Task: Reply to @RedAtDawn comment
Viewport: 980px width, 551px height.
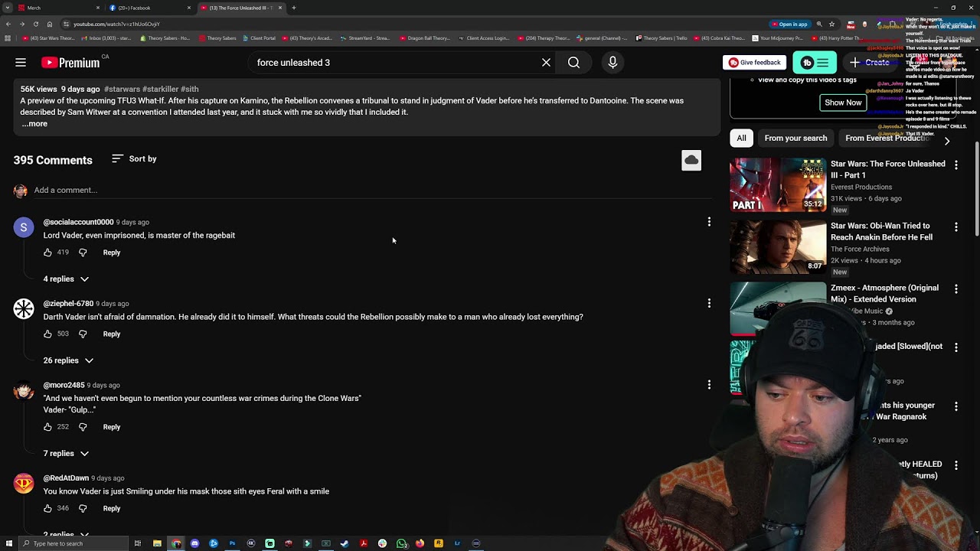Action: tap(112, 508)
